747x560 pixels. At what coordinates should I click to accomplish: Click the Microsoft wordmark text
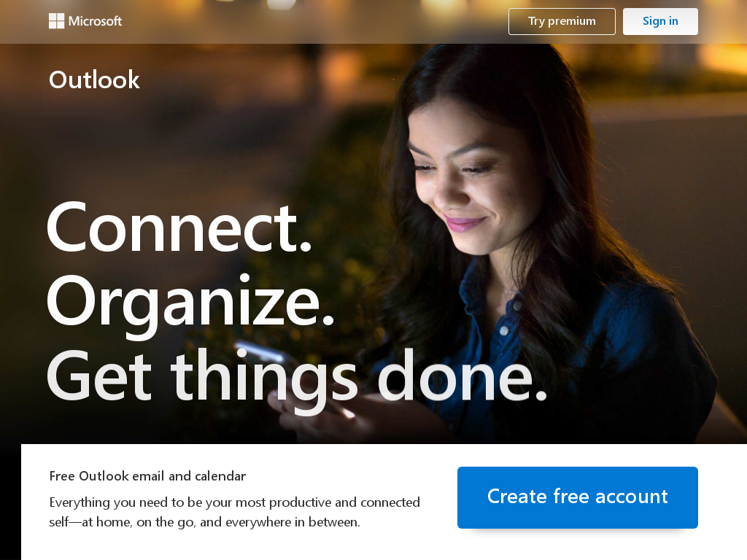(x=96, y=21)
